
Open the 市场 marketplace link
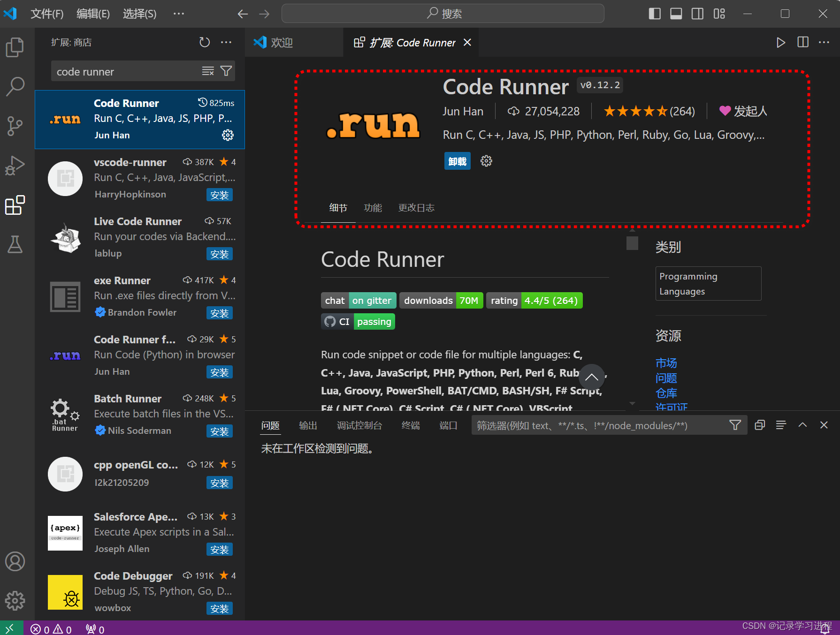click(x=666, y=363)
